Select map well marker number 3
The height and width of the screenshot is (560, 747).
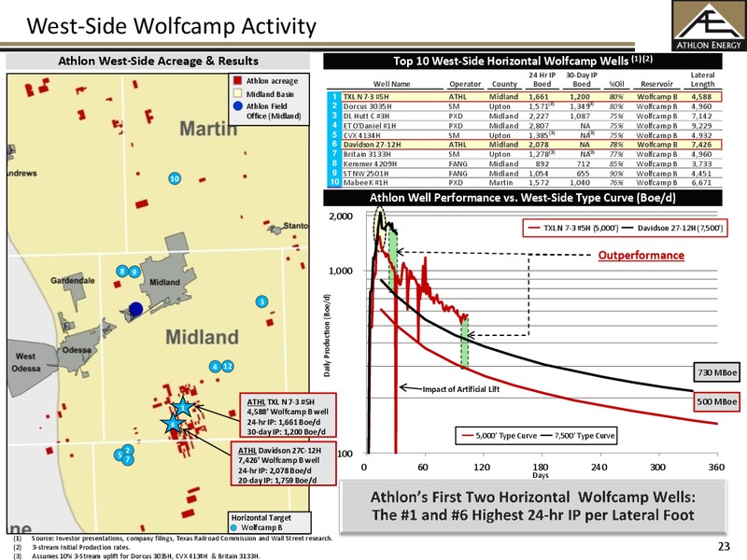tap(261, 301)
